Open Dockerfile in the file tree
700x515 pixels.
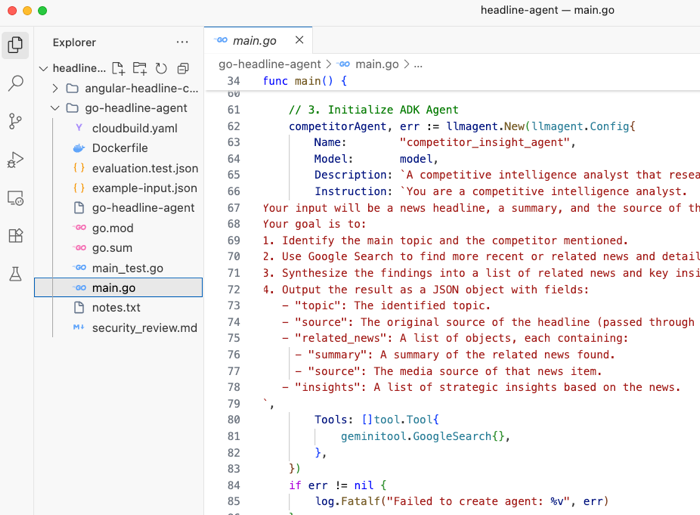pos(119,148)
